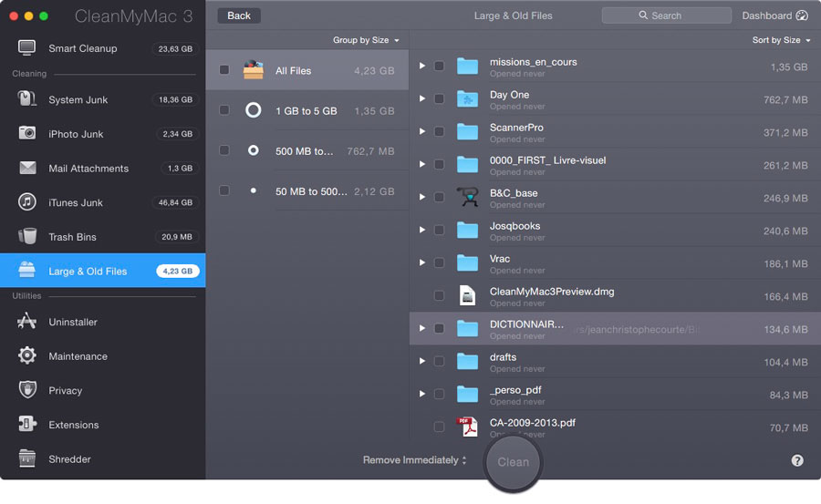Viewport: 821px width, 504px height.
Task: Click the CleanMyMac3Preview.dmg file icon
Action: click(467, 295)
